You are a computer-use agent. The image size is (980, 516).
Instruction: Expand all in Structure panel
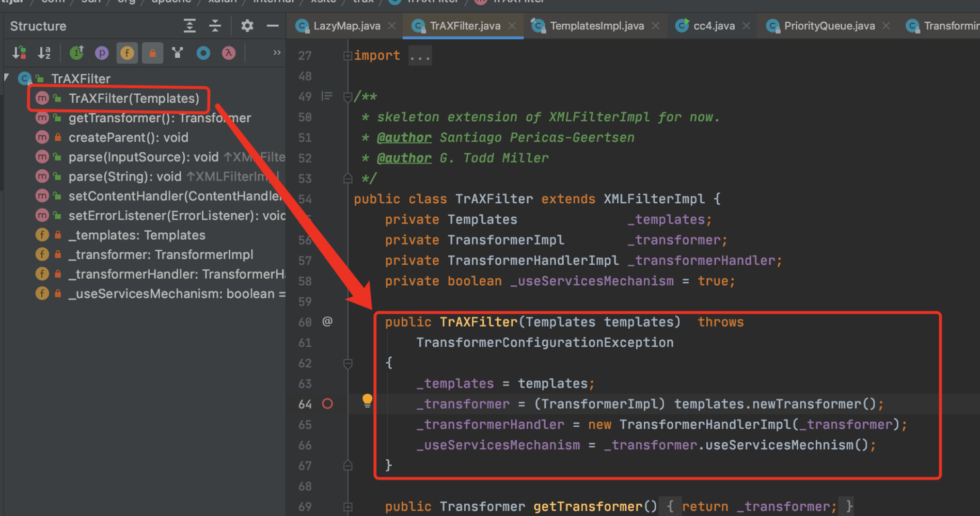click(189, 26)
